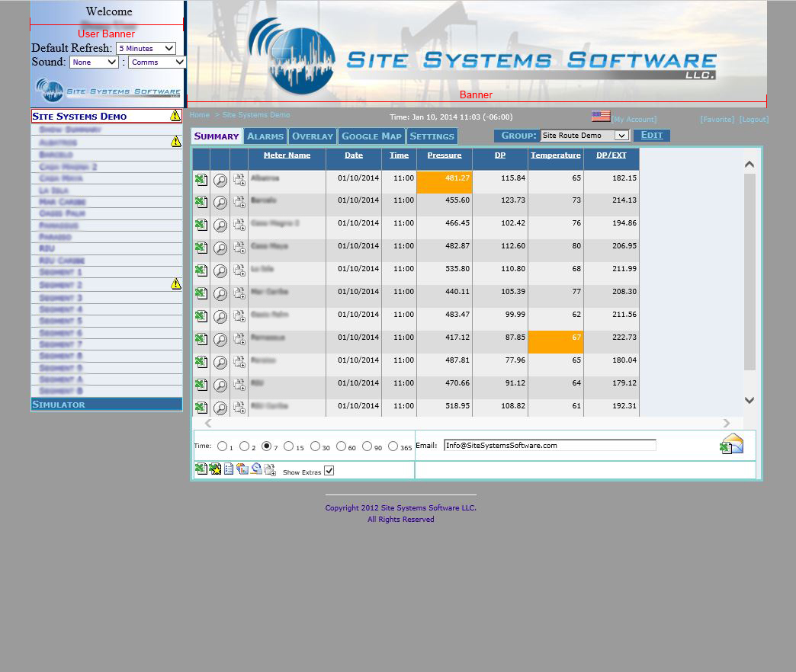Viewport: 796px width, 672px height.
Task: Select the 60 day time radio button
Action: coord(341,446)
